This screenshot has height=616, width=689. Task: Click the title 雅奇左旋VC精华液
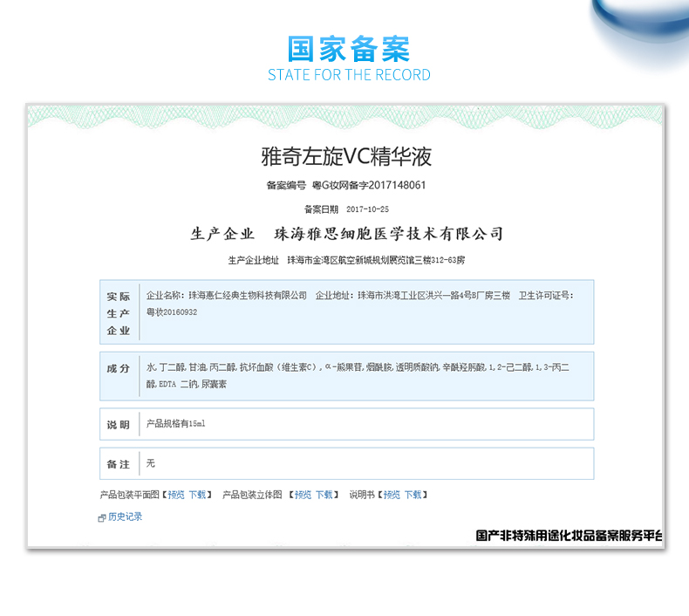click(347, 156)
